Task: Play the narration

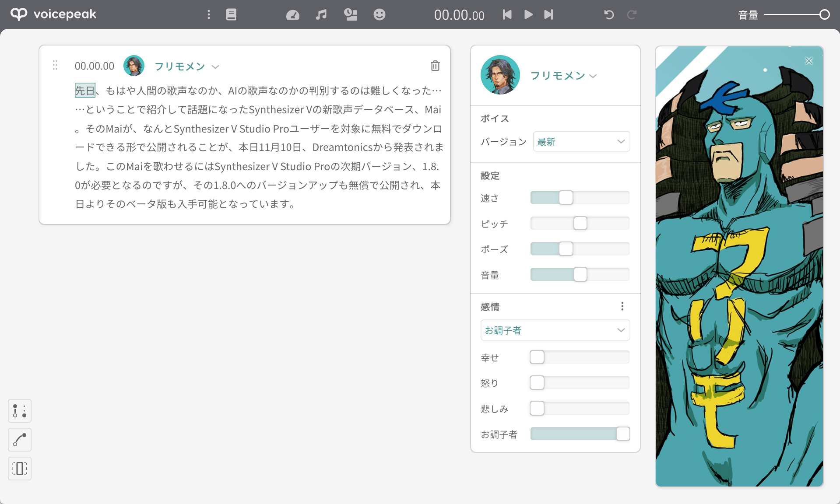Action: click(x=528, y=14)
